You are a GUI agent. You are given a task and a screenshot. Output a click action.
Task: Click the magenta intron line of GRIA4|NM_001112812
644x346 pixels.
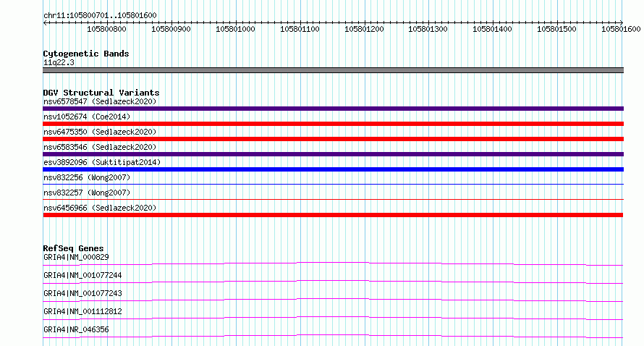[333, 318]
